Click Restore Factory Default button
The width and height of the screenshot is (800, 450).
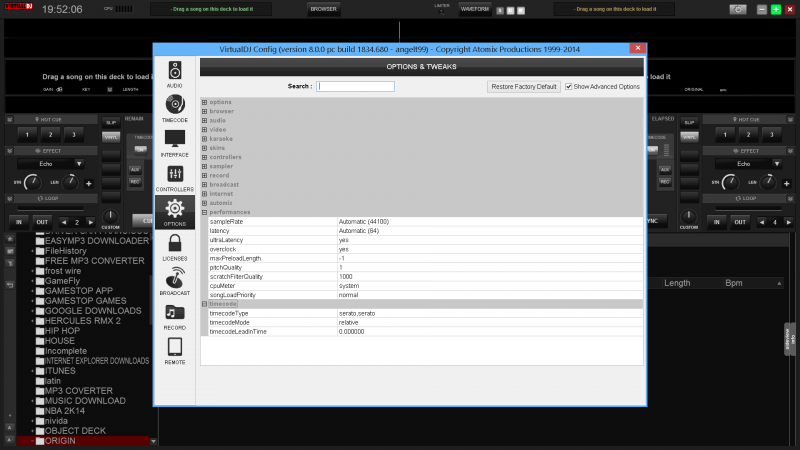523,87
